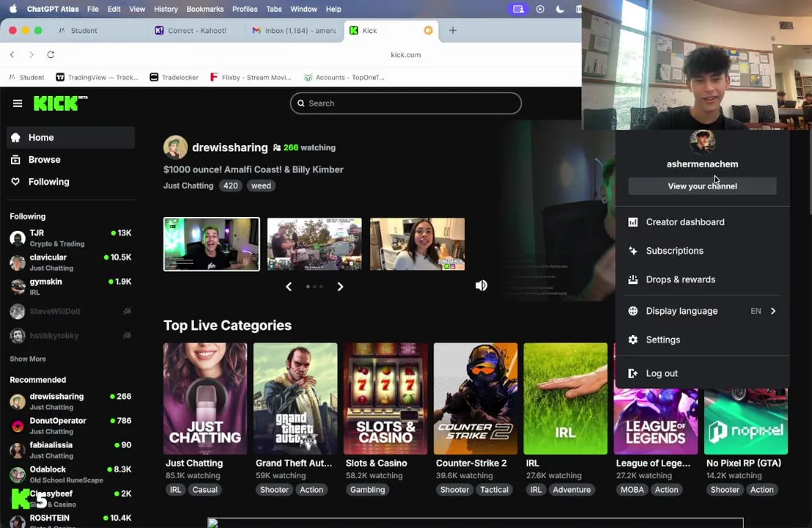The image size is (812, 528).
Task: Go to Home in the sidebar
Action: [70, 137]
